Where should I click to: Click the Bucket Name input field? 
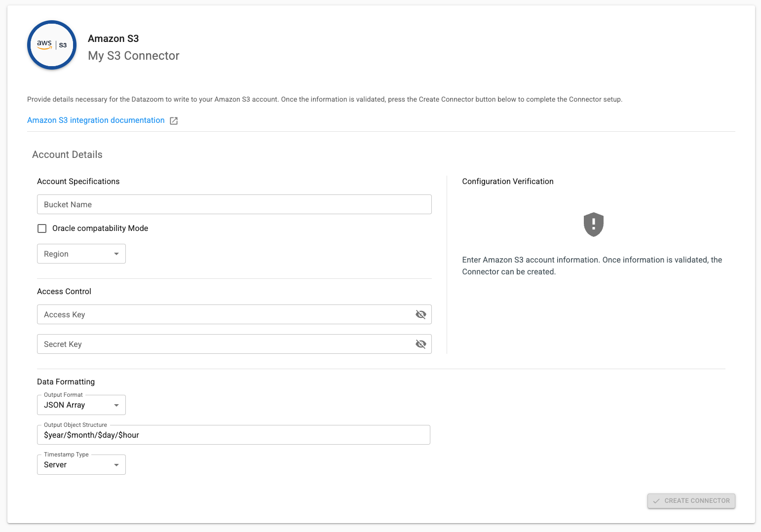point(234,204)
